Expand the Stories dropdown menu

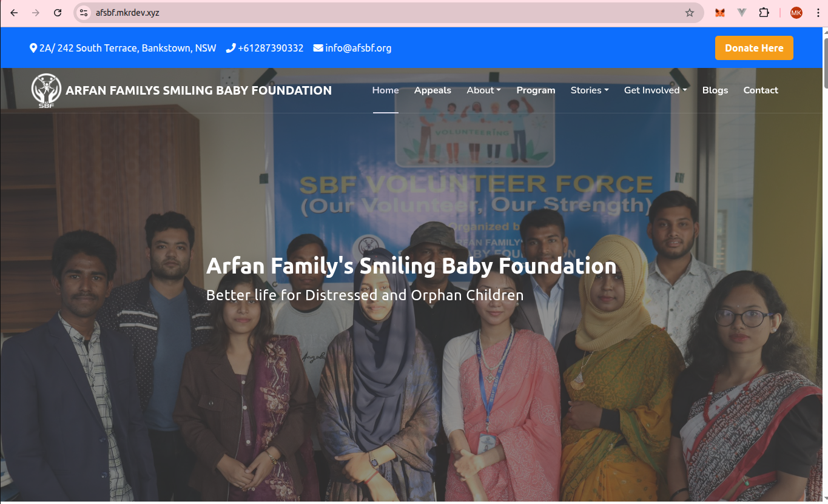[x=590, y=90]
